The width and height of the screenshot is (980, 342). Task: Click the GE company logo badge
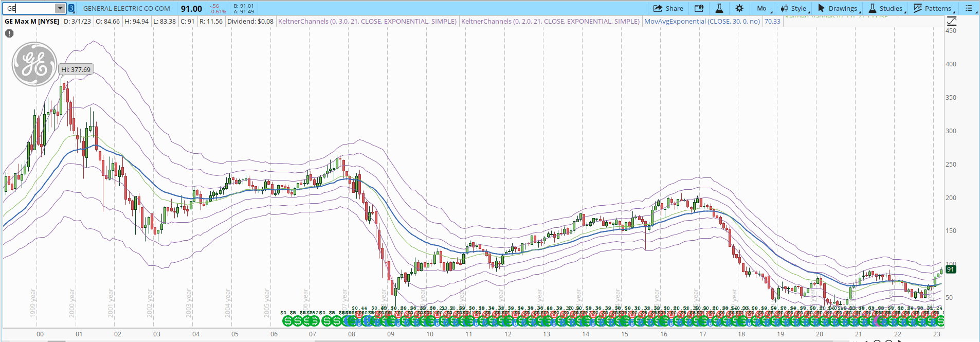(x=34, y=64)
